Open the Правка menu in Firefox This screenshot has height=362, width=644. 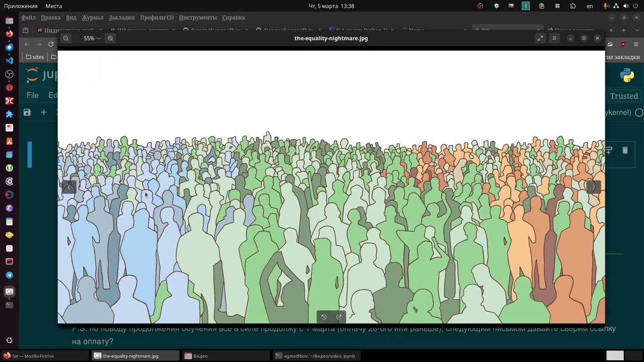click(51, 18)
